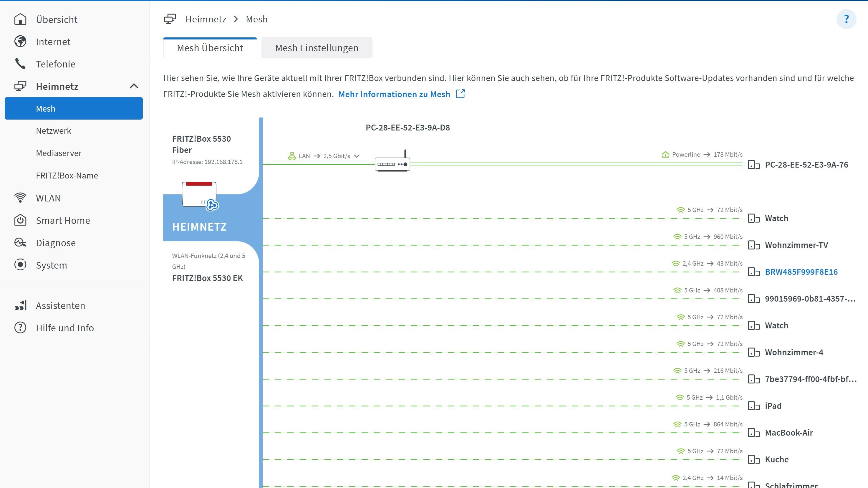The image size is (868, 488).
Task: Switch to Mesh Einstellungen tab
Action: tap(317, 48)
